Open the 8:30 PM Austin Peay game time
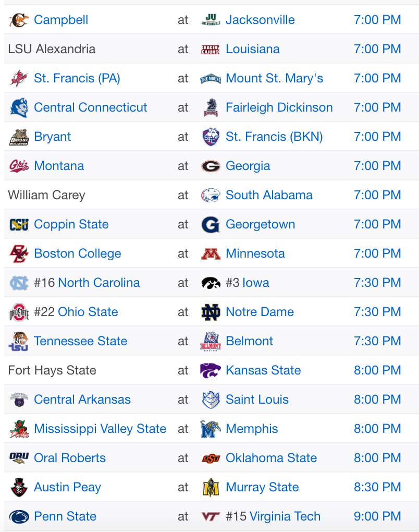 [377, 487]
